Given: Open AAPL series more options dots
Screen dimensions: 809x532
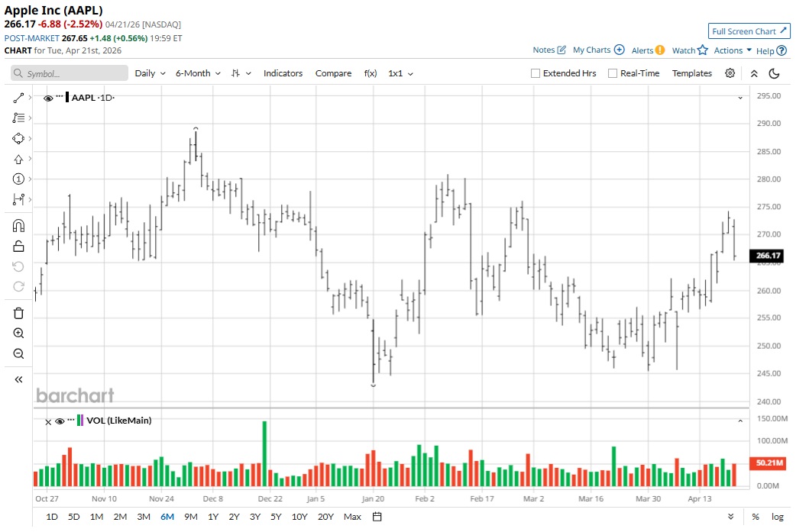Looking at the screenshot, I should pyautogui.click(x=60, y=96).
